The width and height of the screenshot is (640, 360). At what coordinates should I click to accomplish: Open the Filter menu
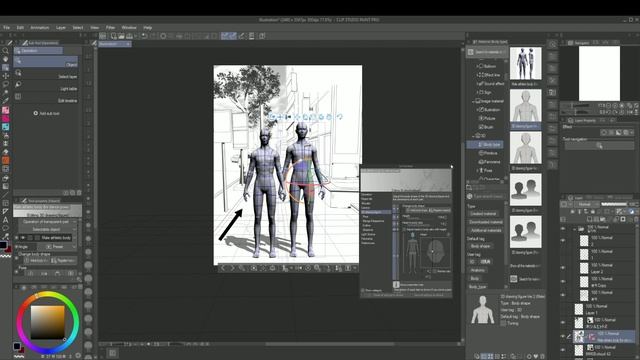(110, 28)
